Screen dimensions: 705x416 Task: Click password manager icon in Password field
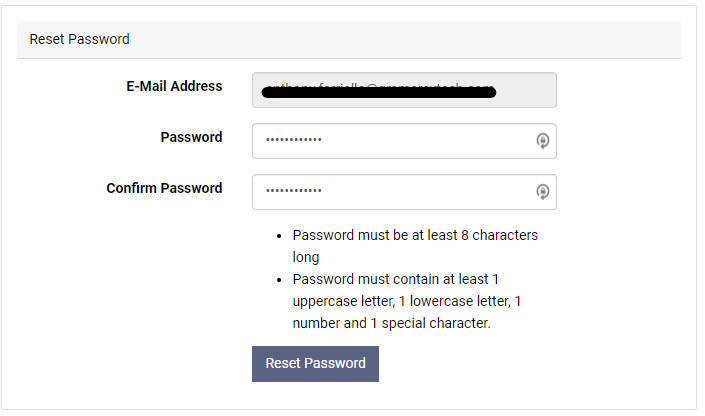tap(543, 141)
